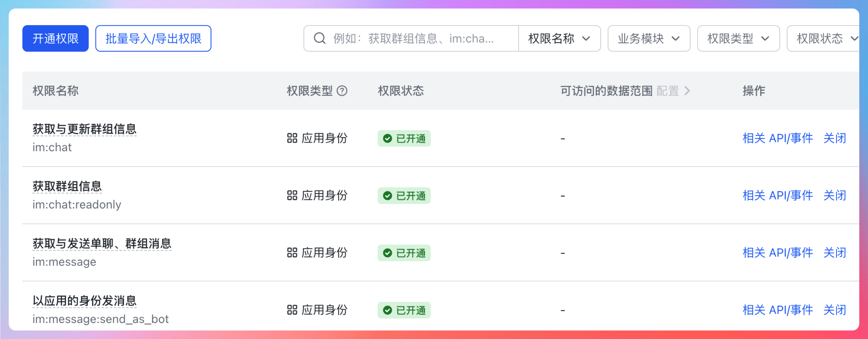Screen dimensions: 868x339
Task: Click the help icon beside 权限类型
Action: [x=342, y=91]
